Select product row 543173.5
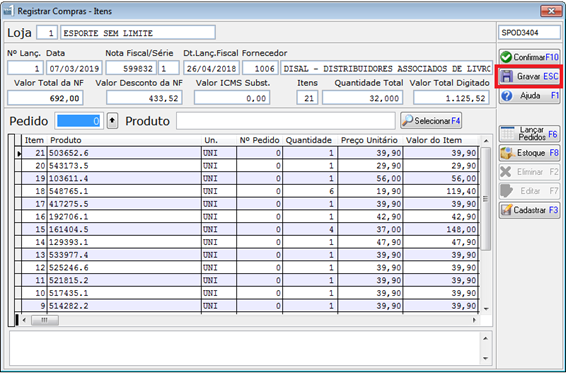The height and width of the screenshot is (373, 566). (x=247, y=166)
